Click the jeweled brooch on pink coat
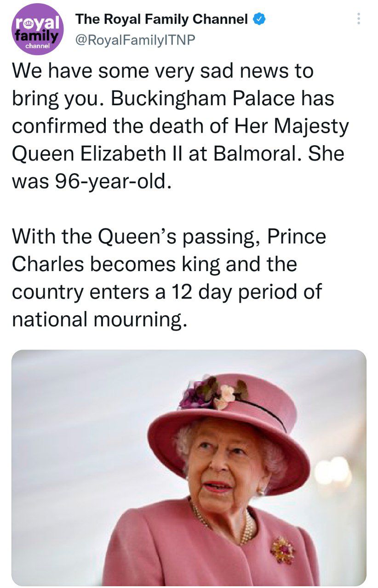This screenshot has height=588, width=378. (282, 550)
